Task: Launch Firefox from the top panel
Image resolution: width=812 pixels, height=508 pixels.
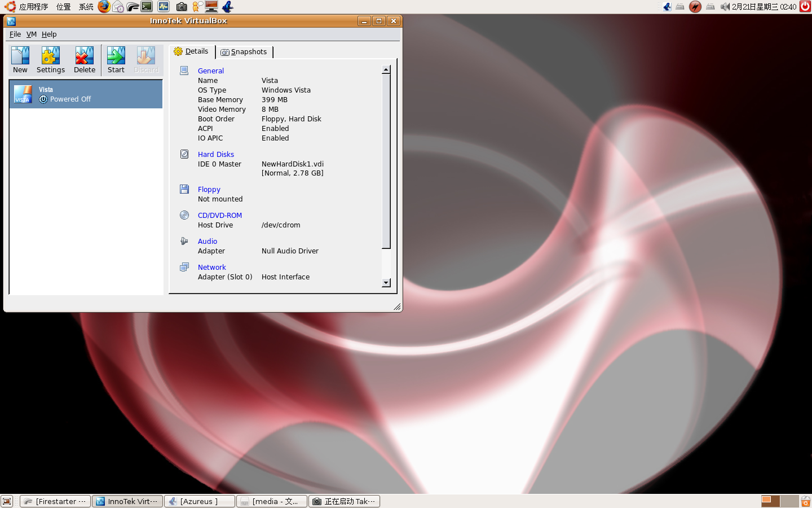Action: click(x=104, y=7)
